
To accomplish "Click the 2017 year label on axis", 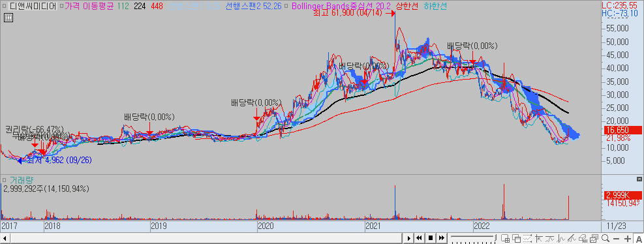I will [x=9, y=226].
